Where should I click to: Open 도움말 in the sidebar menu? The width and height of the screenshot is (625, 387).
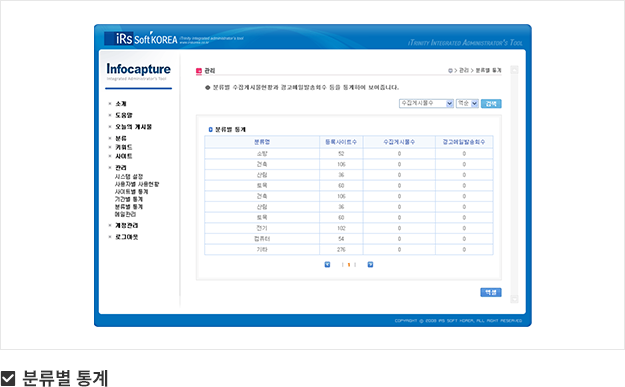pyautogui.click(x=124, y=115)
